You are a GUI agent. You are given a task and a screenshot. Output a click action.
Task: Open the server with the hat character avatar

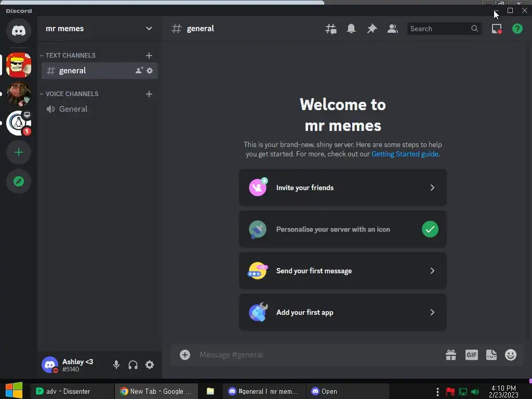tap(19, 94)
